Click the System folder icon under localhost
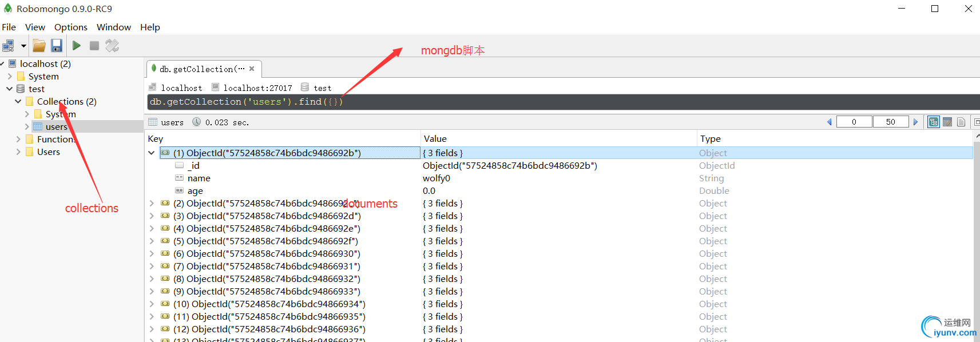The height and width of the screenshot is (342, 980). (x=21, y=76)
